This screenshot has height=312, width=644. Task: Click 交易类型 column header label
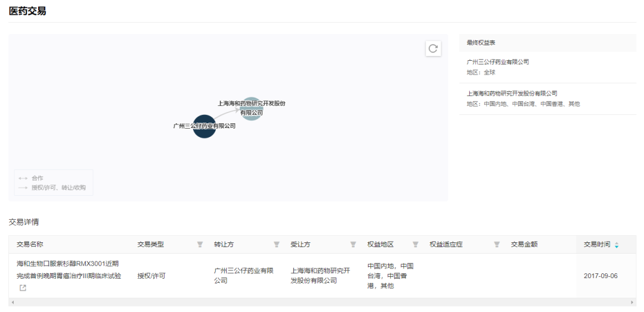(151, 244)
